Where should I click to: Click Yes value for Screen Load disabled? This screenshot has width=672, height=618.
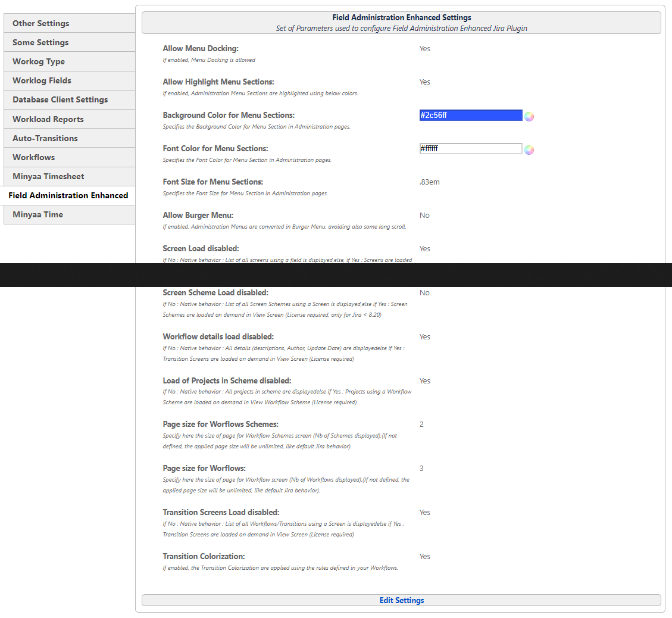point(425,249)
